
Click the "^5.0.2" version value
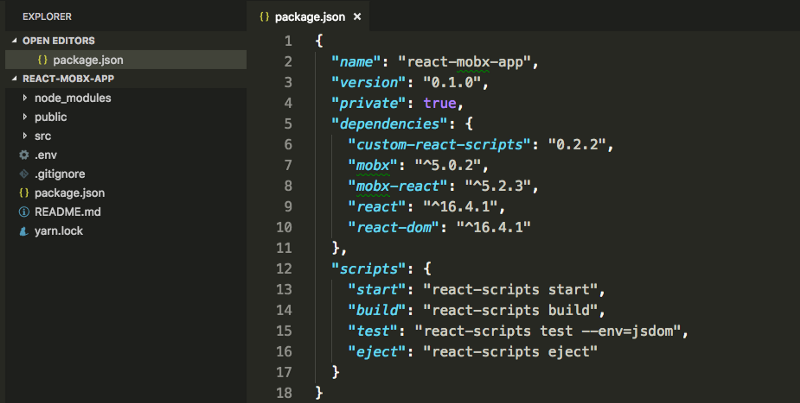tap(448, 165)
